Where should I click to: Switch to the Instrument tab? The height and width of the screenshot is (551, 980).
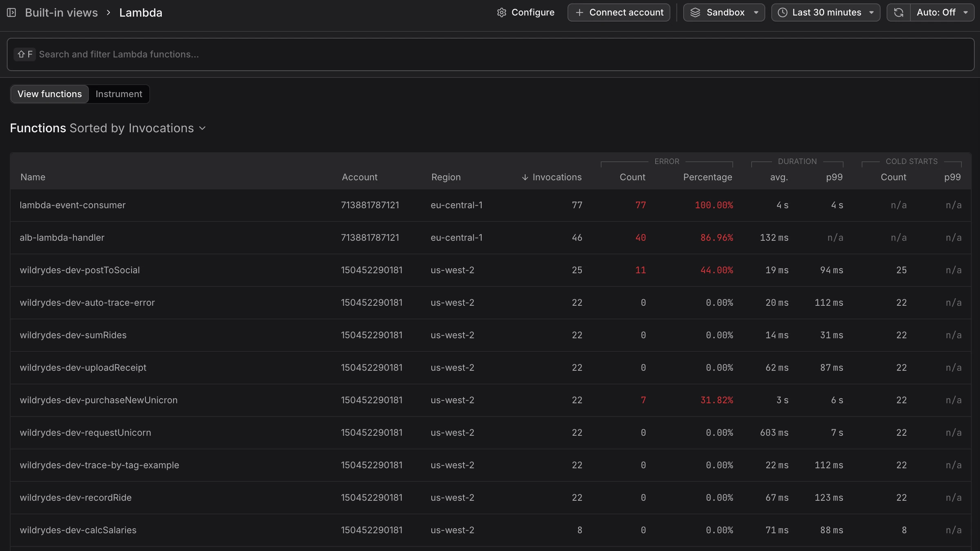119,94
